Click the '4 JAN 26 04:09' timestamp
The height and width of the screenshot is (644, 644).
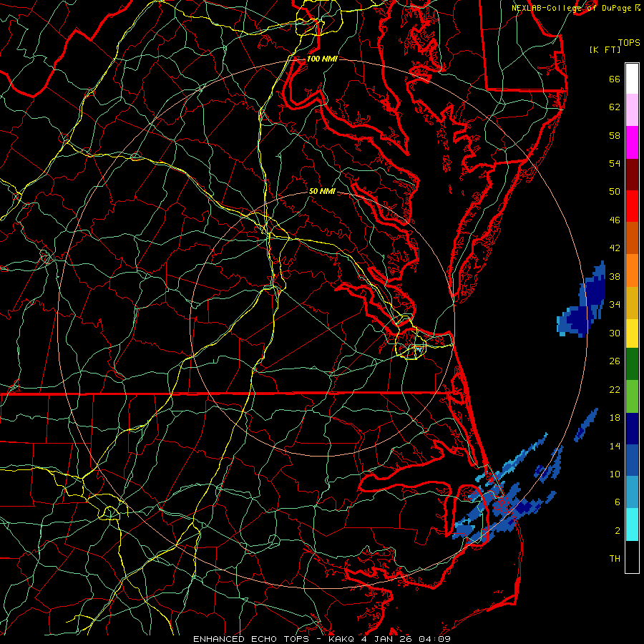(x=406, y=639)
